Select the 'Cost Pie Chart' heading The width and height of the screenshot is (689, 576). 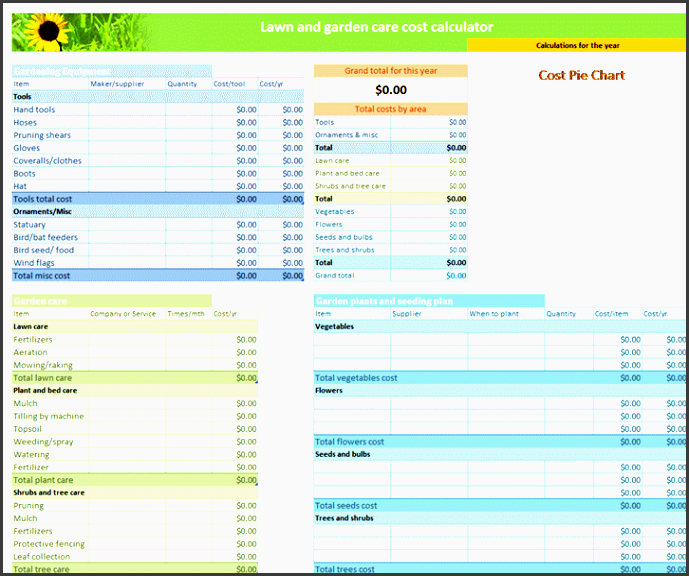(x=581, y=75)
